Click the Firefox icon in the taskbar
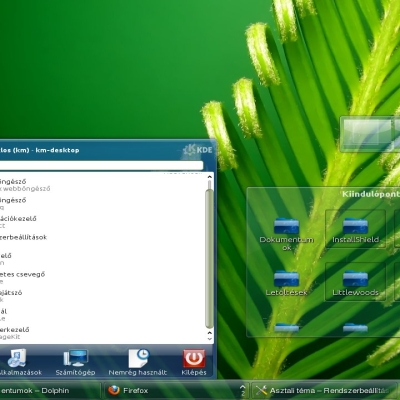Screen dimensions: 400x400 [114, 390]
